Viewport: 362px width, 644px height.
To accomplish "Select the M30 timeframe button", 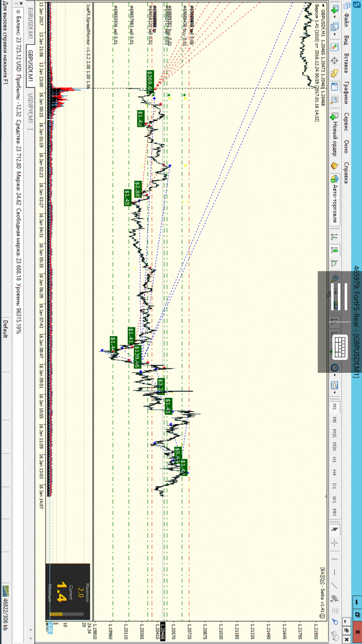I will tap(335, 447).
